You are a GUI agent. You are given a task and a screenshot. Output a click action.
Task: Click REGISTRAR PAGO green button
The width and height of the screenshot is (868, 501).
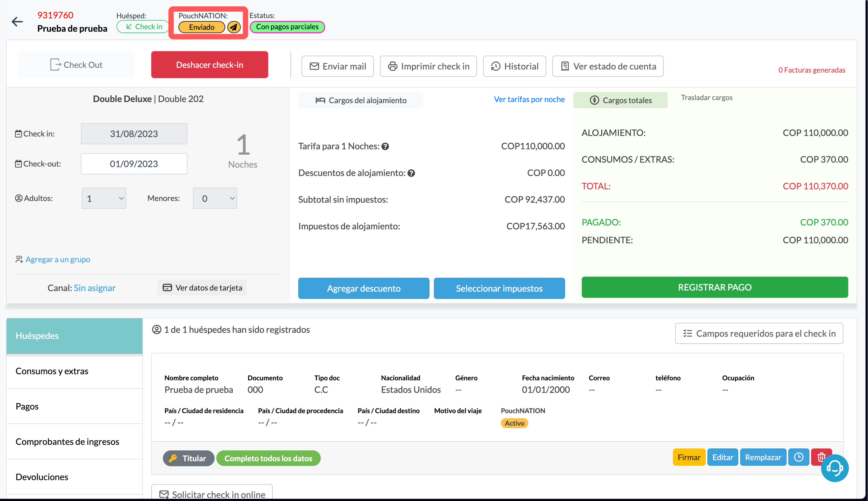point(715,287)
